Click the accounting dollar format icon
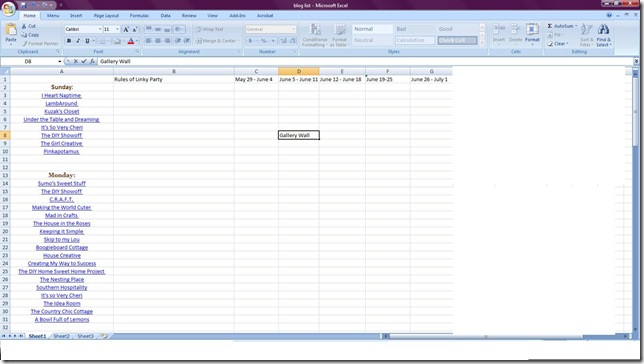 (250, 41)
